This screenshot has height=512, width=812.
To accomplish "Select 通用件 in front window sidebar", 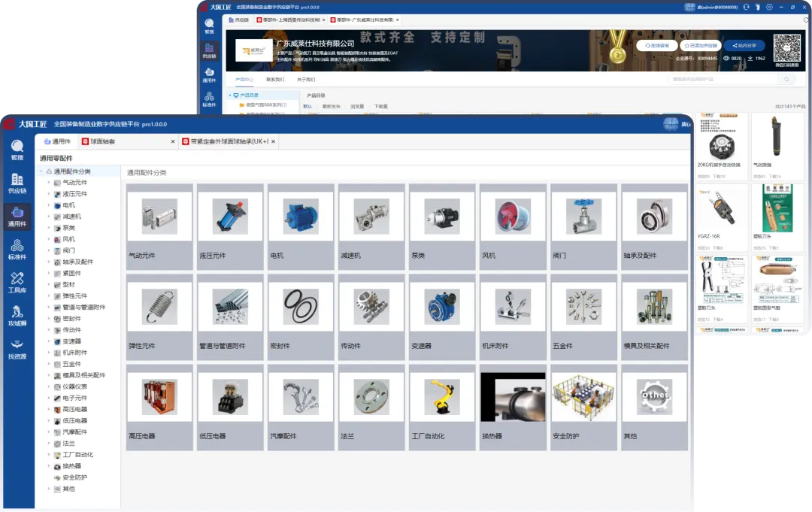I will [x=17, y=217].
